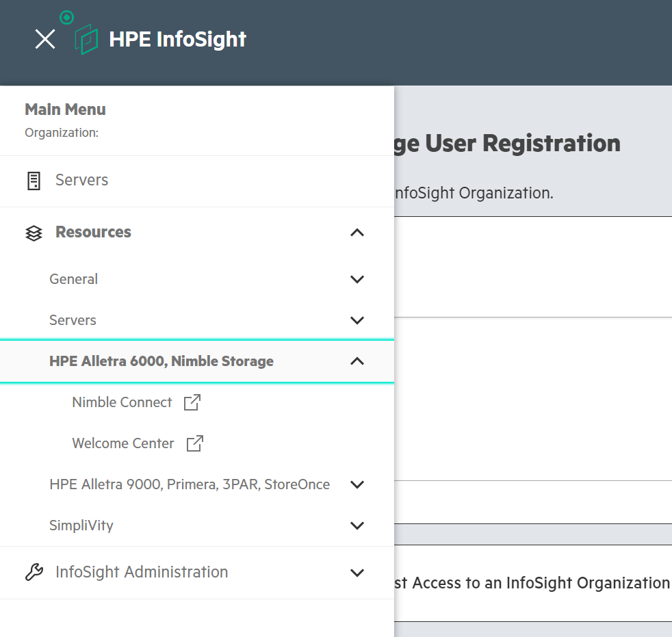Screen dimensions: 672x637
Task: Open the Welcome Center link
Action: click(x=123, y=443)
